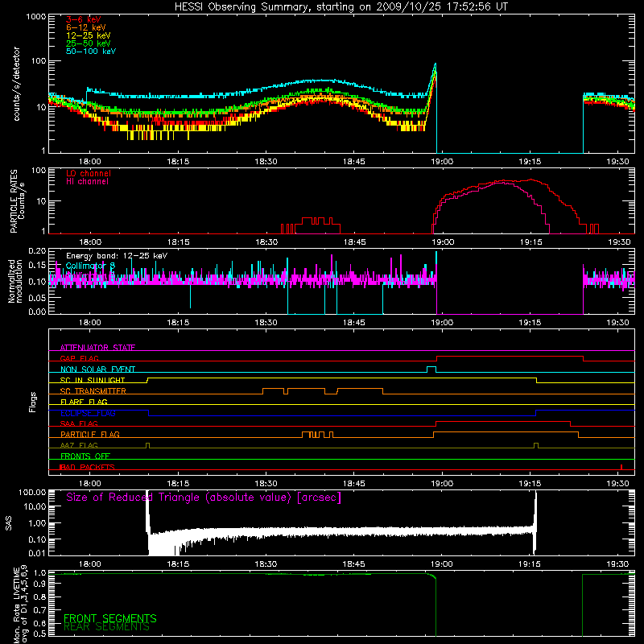
Task: Select the FRONT SEGMENTS legend label
Action: click(x=110, y=618)
